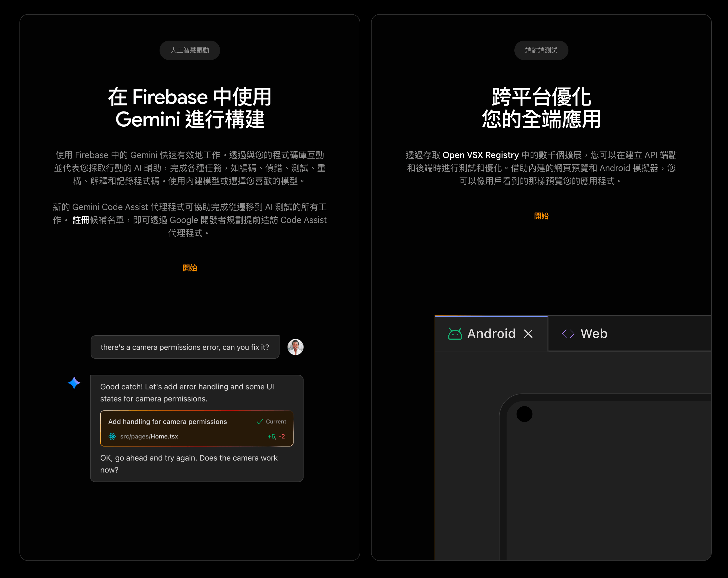Screen dimensions: 728x578
Task: Click 開始 link under Gemini section
Action: [x=190, y=268]
